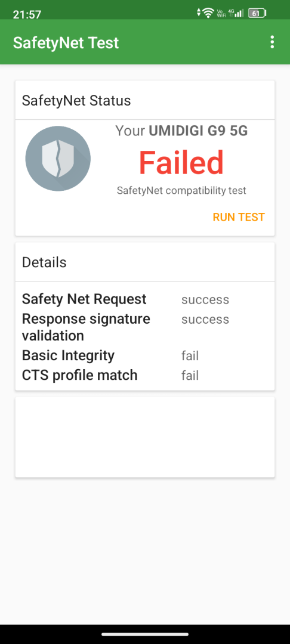The height and width of the screenshot is (644, 290).
Task: Tap the VoWiFi status icon
Action: (221, 13)
